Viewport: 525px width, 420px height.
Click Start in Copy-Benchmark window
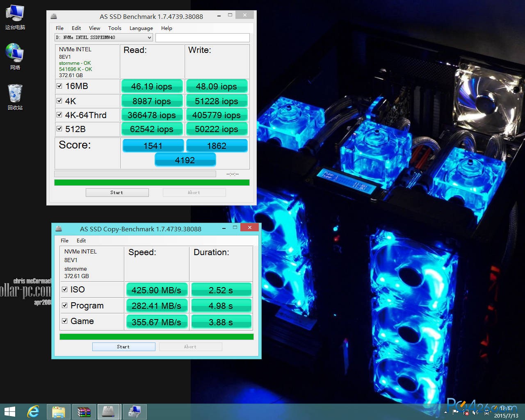click(123, 347)
